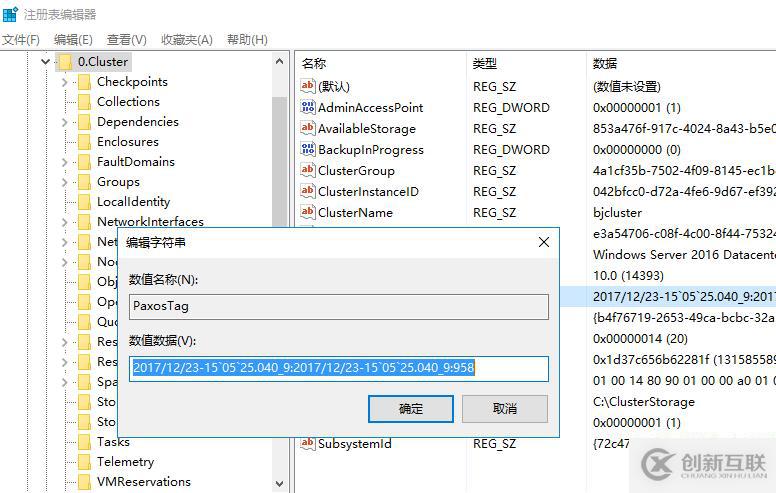Screen dimensions: 776x493
Task: Select the 0.Cluster folder icon
Action: 65,62
